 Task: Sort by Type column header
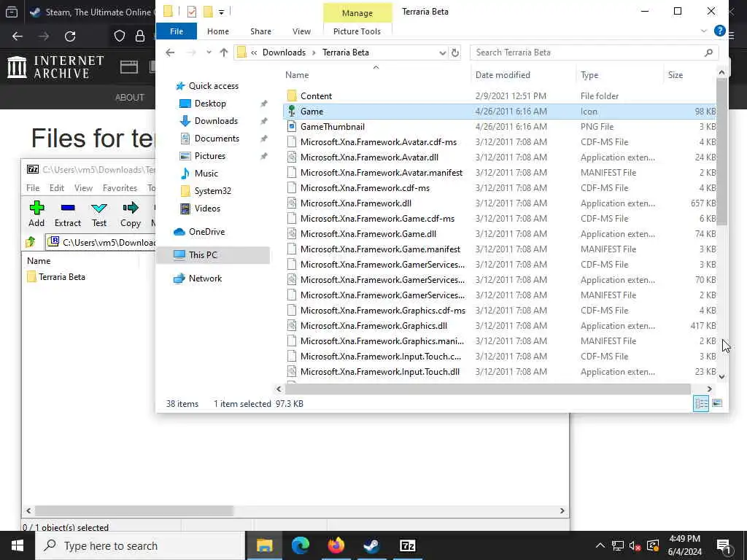point(589,75)
